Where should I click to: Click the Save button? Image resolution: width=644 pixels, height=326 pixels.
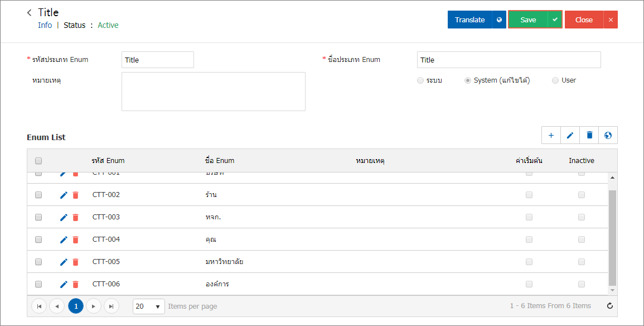[528, 20]
